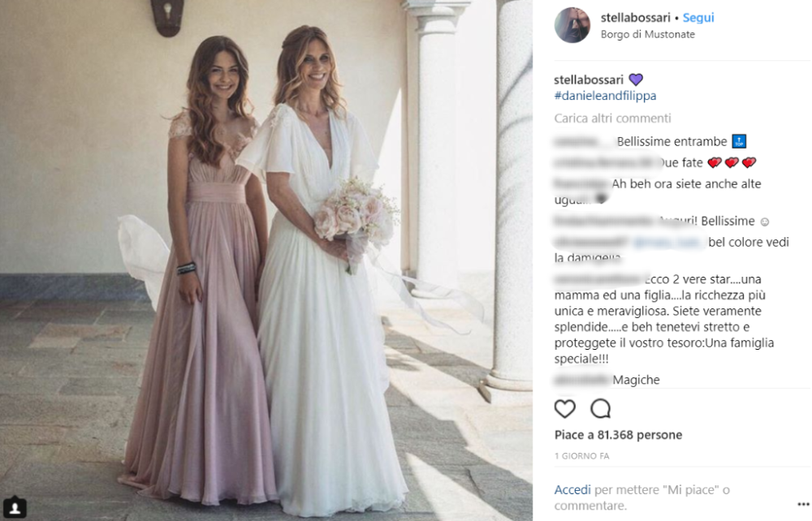This screenshot has width=812, height=521.
Task: Open stellabossari username in caption
Action: 588,80
